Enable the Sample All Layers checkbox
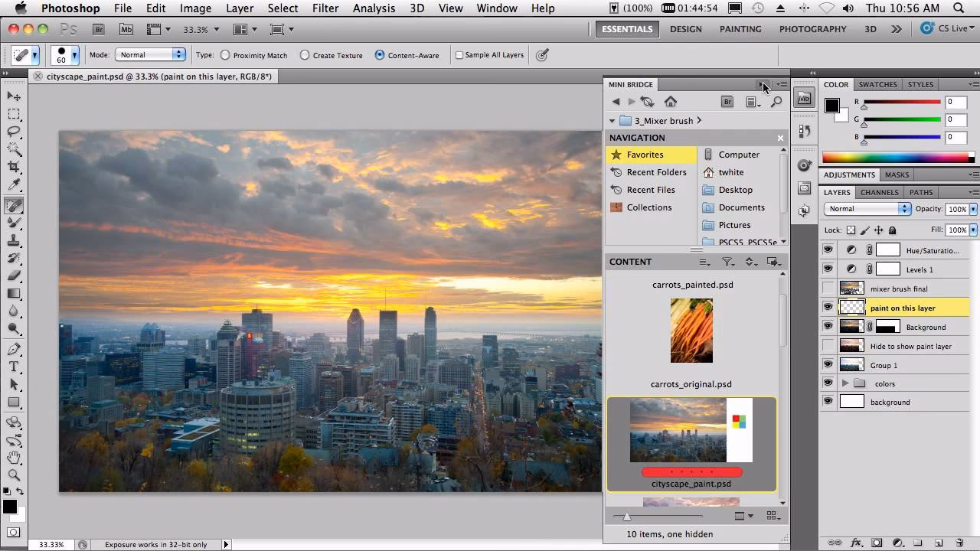The height and width of the screenshot is (551, 980). (x=459, y=54)
